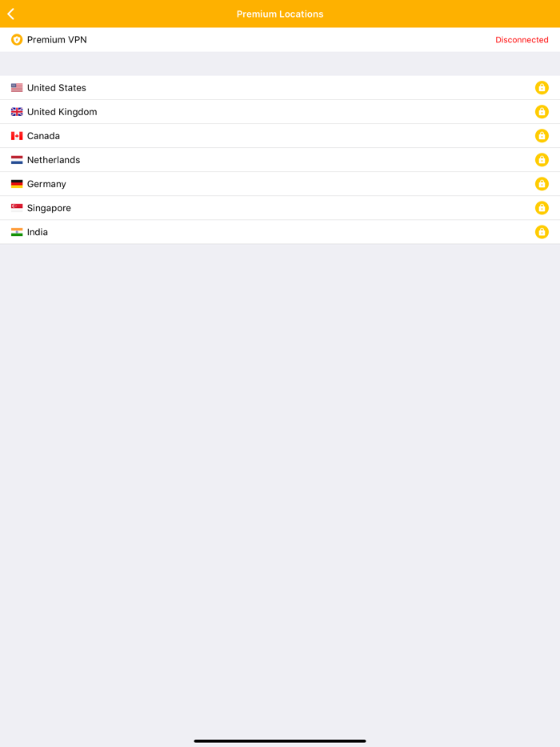Tap the lock badge on Germany row

542,184
